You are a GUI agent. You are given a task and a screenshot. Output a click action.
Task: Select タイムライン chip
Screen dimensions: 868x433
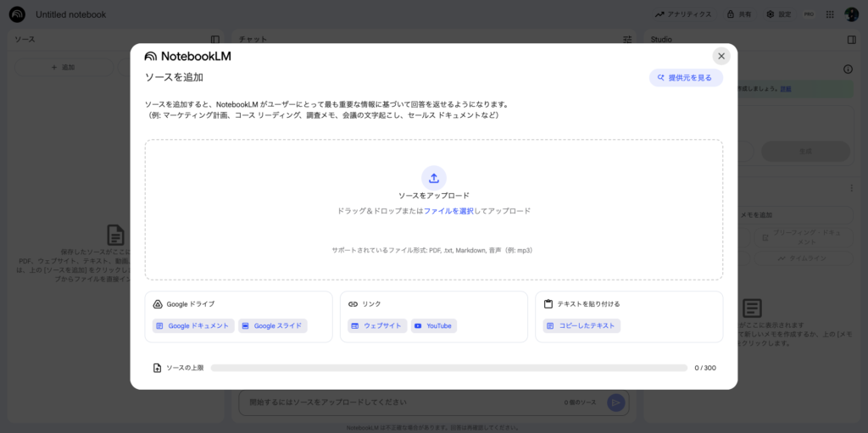coord(804,258)
